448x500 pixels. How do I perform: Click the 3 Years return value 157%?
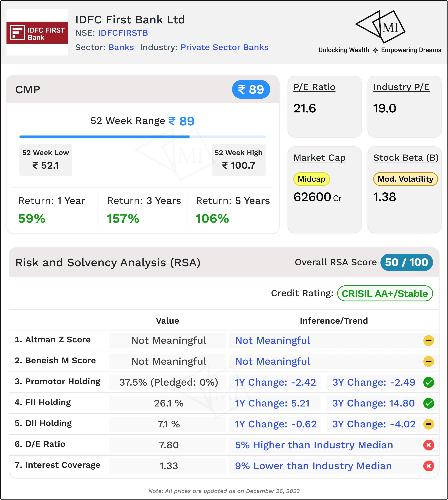point(123,219)
